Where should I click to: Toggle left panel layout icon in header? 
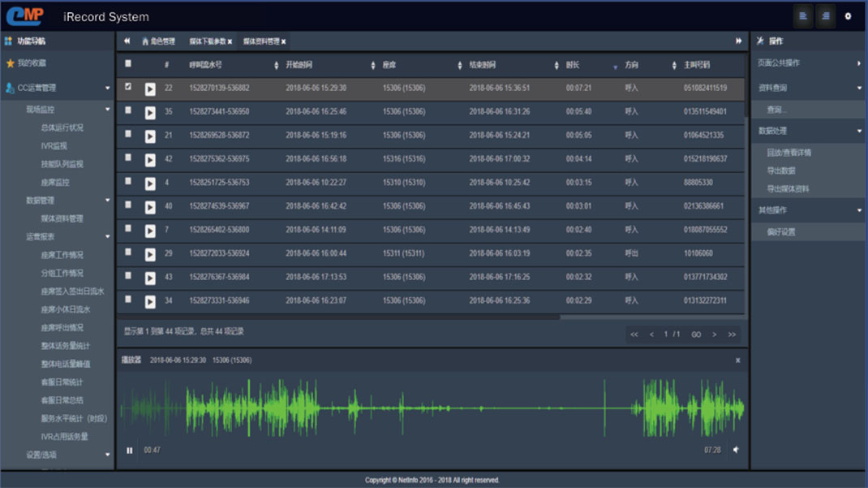[802, 16]
